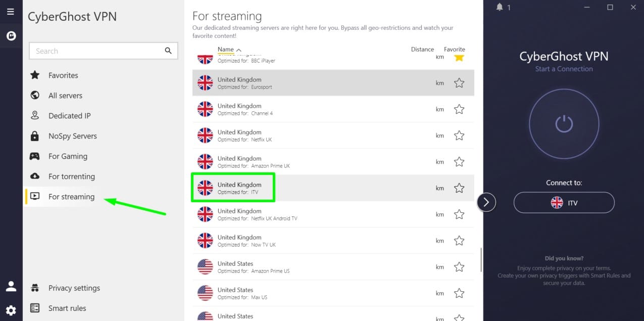Favorite the ITV server

(459, 188)
